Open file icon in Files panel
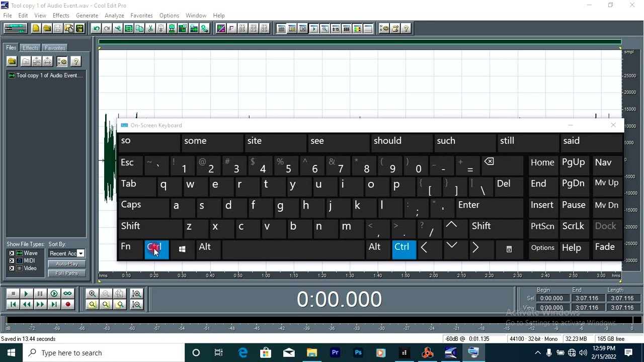Image resolution: width=644 pixels, height=362 pixels. 12,61
